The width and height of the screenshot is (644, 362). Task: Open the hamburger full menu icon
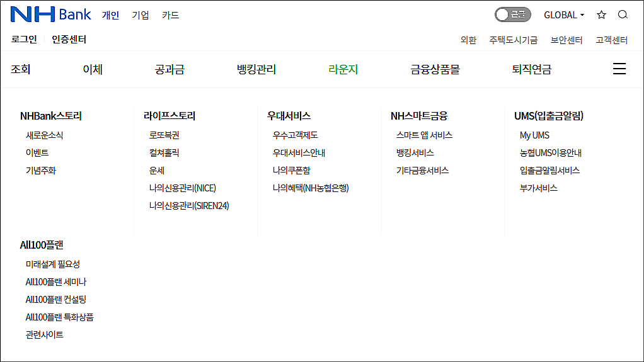(x=619, y=69)
